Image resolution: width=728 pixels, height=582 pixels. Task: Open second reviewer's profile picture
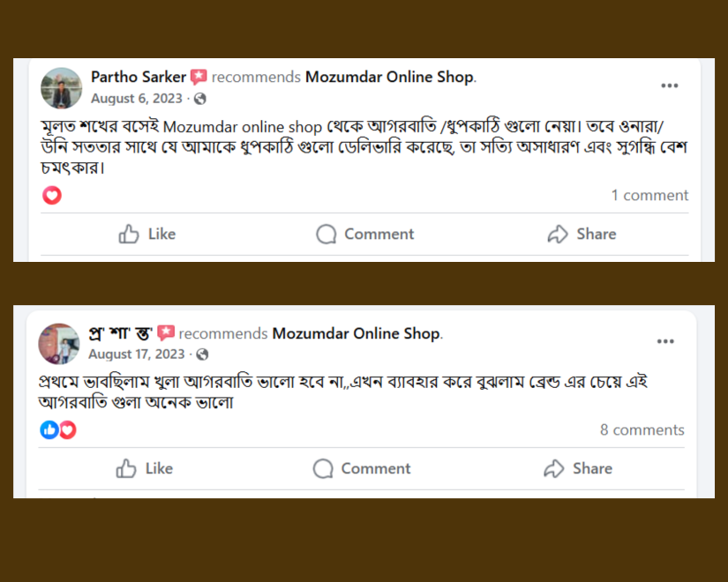pos(59,343)
